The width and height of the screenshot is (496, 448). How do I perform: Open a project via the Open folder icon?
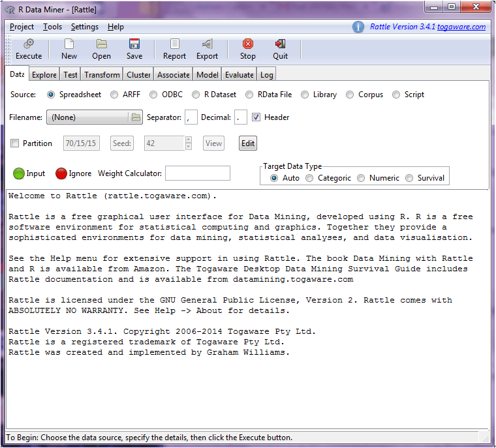101,44
